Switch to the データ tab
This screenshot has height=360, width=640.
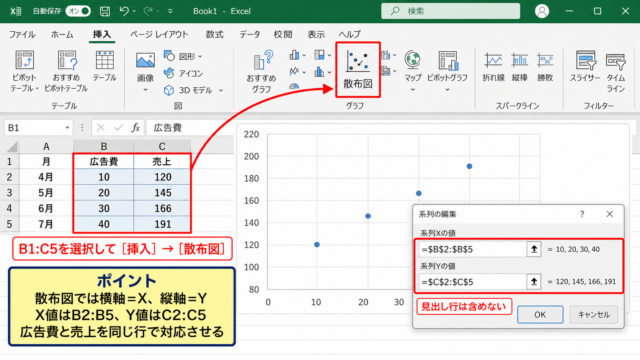click(249, 34)
